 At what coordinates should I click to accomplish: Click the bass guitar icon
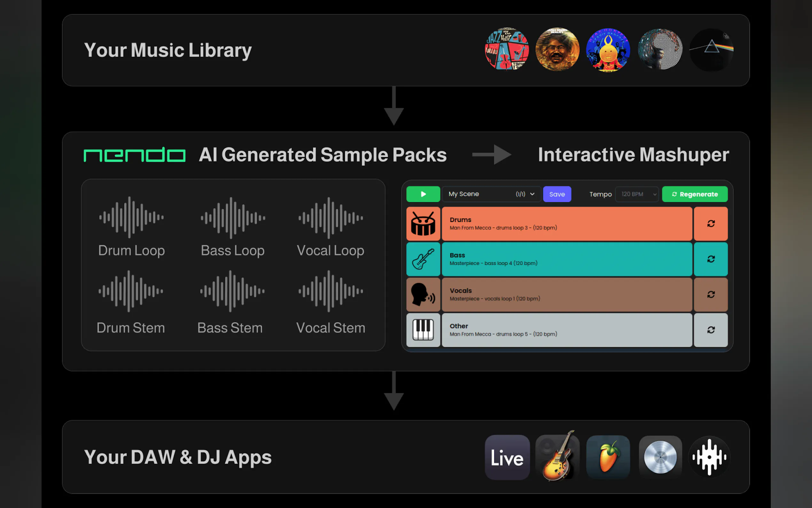point(423,259)
